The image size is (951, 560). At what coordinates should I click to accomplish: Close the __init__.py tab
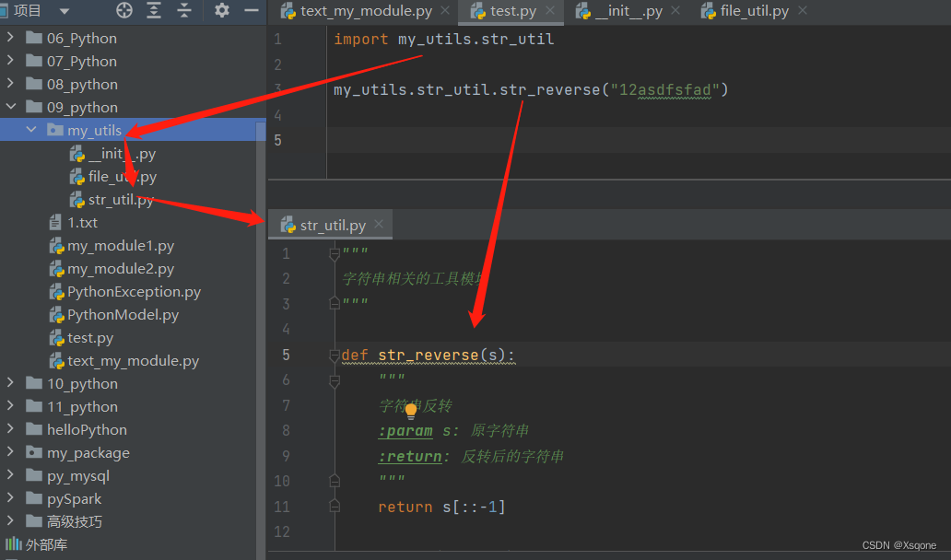(675, 10)
